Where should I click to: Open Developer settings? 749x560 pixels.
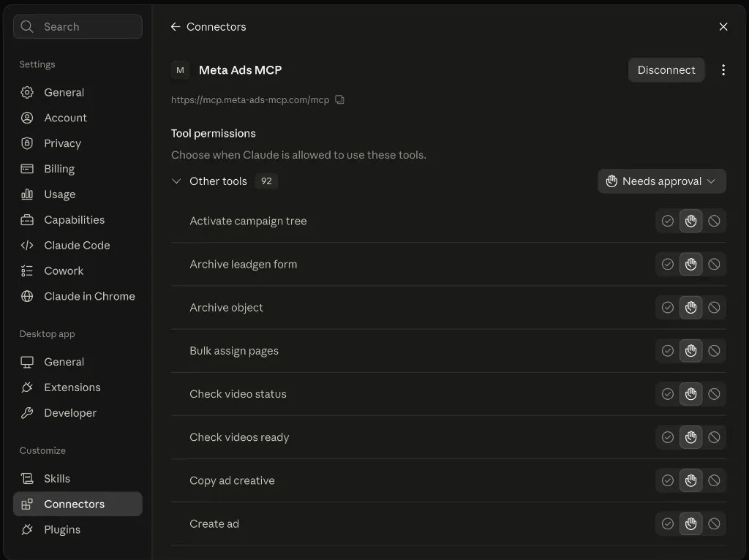tap(78, 413)
